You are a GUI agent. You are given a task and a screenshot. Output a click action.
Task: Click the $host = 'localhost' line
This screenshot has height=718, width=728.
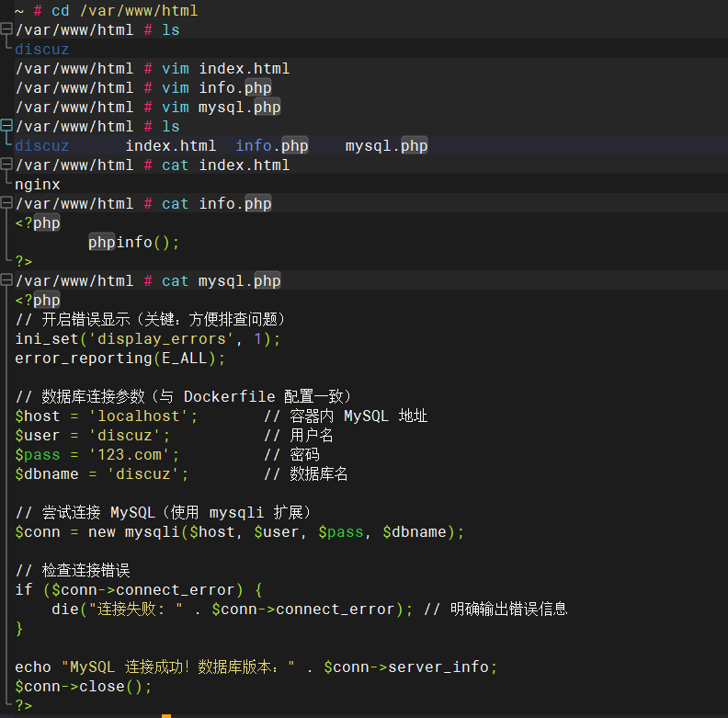[x=107, y=416]
